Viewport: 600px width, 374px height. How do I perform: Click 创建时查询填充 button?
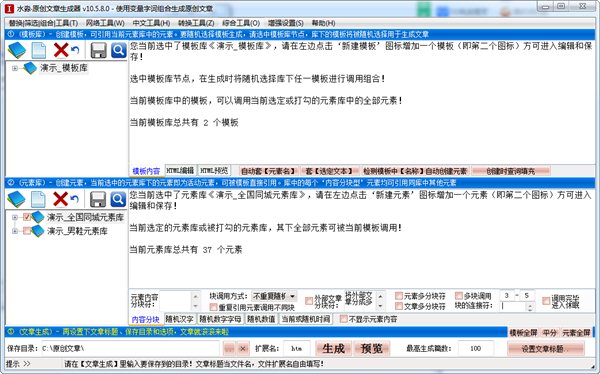click(511, 171)
